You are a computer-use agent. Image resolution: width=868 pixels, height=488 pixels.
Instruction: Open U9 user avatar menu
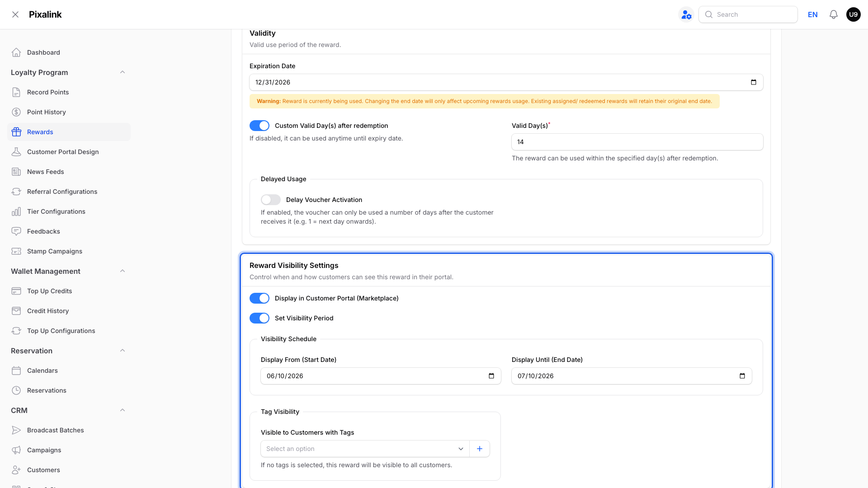click(854, 14)
